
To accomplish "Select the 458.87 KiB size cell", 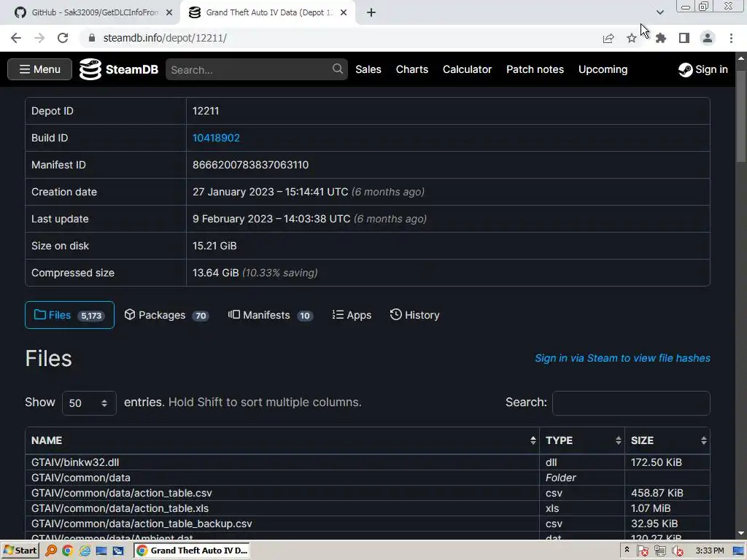I will coord(667,493).
